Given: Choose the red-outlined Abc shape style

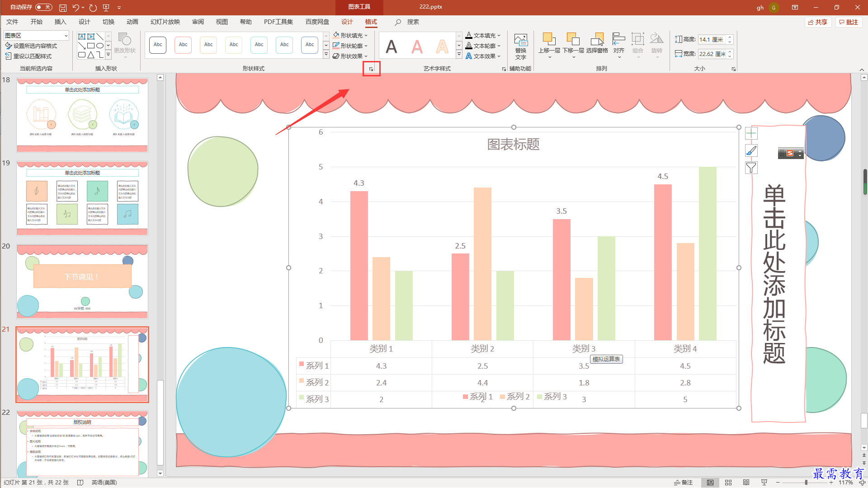Looking at the screenshot, I should [x=183, y=45].
